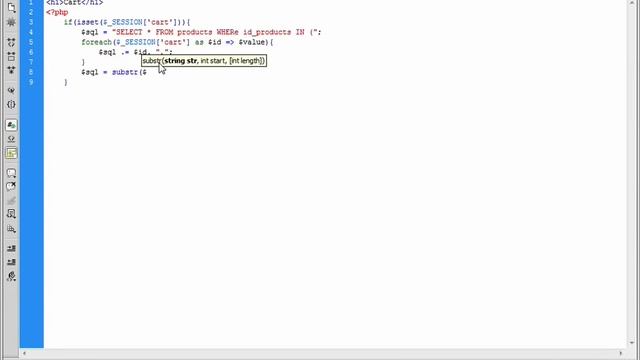Select Parent Tag icon

point(11,90)
